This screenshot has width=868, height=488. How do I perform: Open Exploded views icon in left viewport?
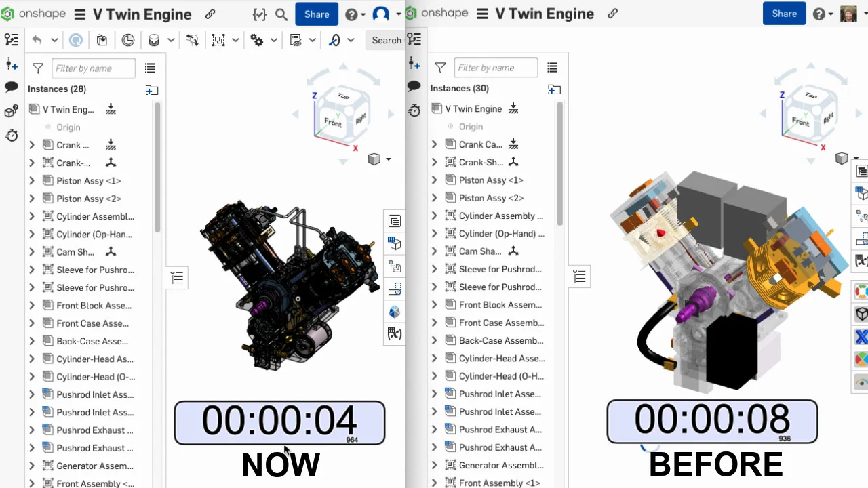(395, 266)
